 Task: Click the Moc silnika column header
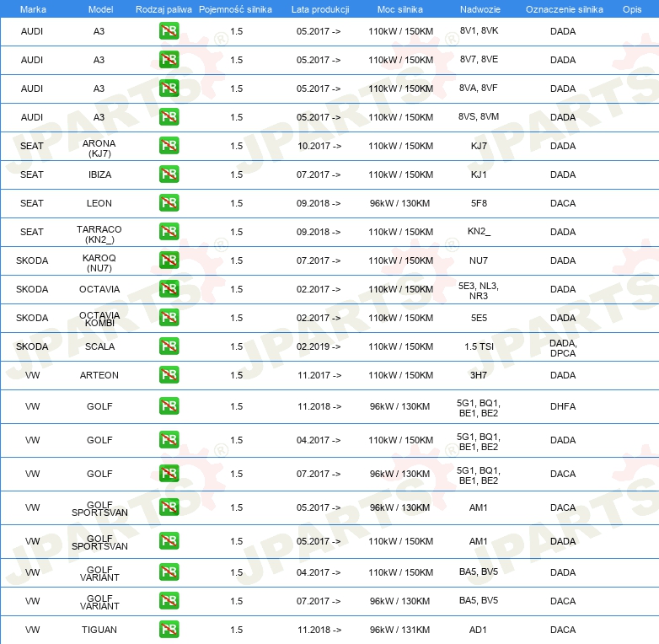(x=400, y=9)
